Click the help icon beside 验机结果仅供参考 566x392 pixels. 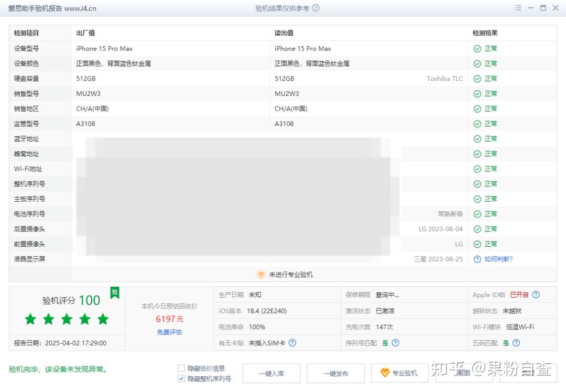pos(315,8)
